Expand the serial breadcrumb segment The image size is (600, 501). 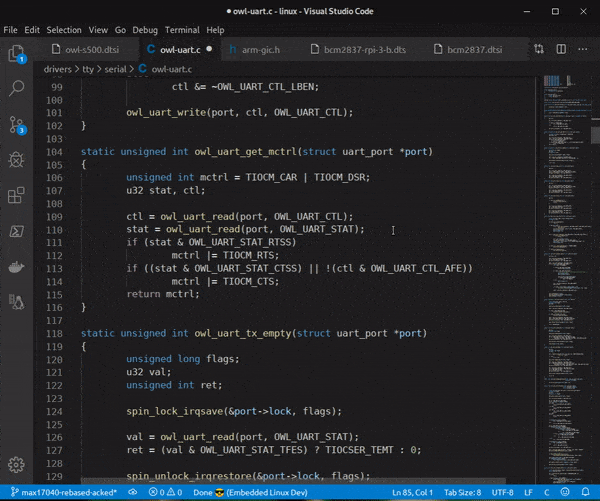click(x=115, y=69)
